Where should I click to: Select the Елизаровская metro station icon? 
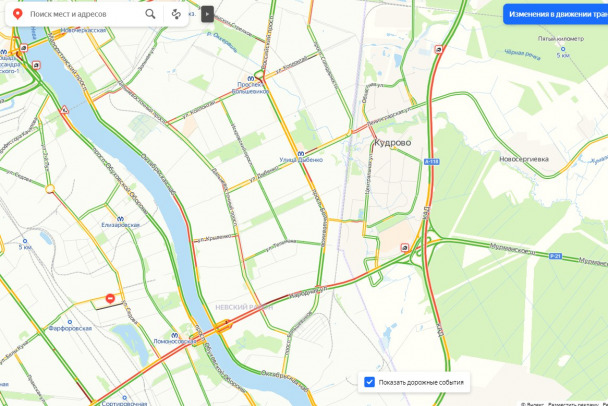point(120,219)
